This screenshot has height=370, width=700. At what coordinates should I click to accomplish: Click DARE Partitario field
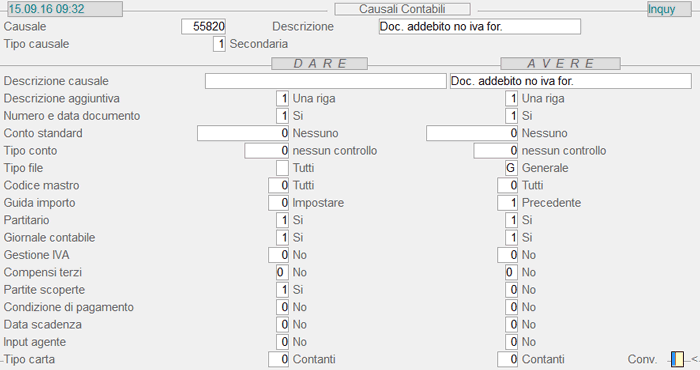283,220
